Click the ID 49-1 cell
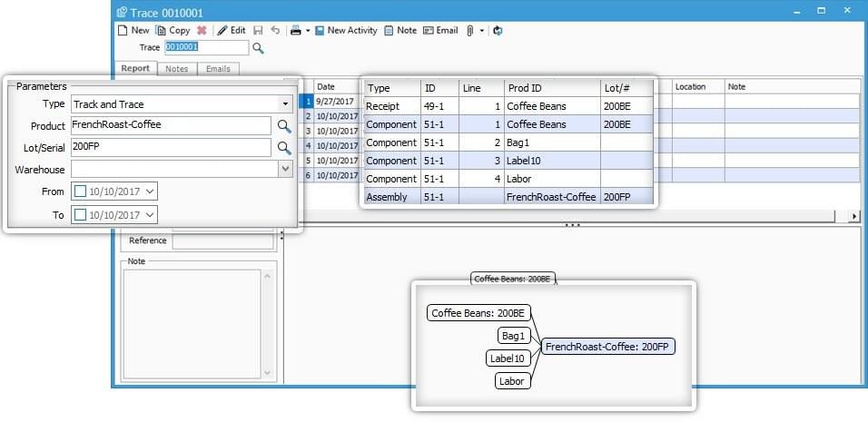The height and width of the screenshot is (422, 868). pos(439,105)
